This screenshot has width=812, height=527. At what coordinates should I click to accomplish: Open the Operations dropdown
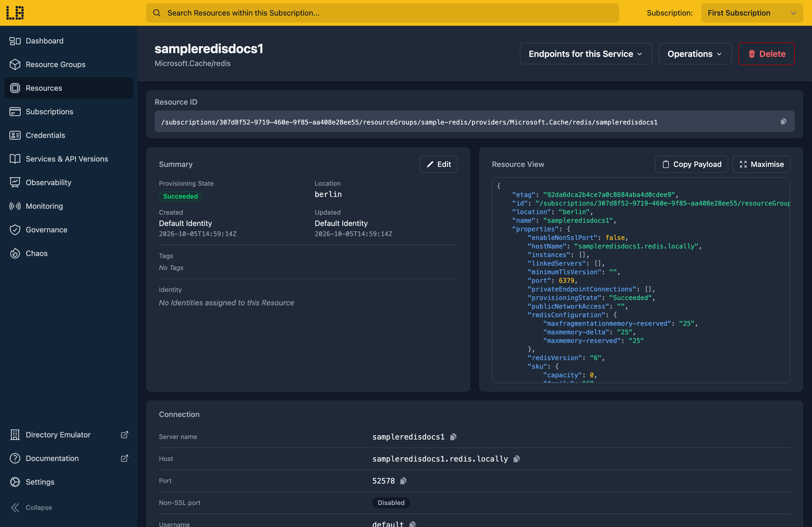click(x=695, y=53)
